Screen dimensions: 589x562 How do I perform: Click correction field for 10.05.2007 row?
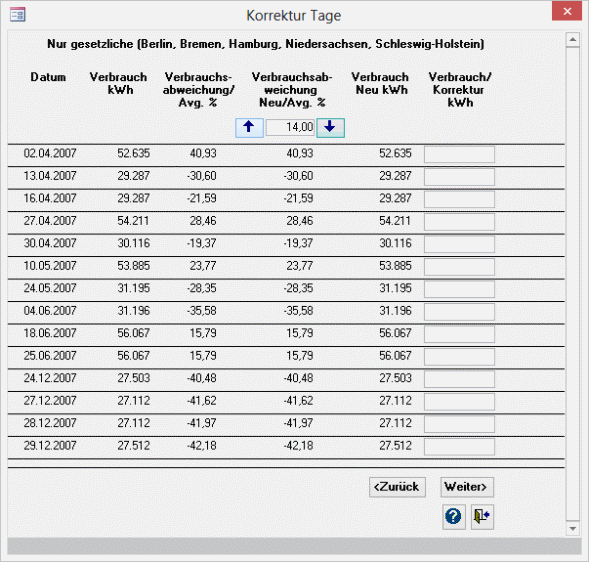pyautogui.click(x=459, y=267)
